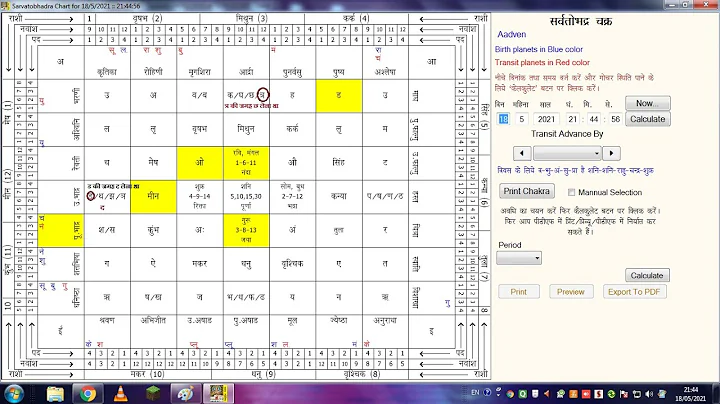Click the '4-9-14 रिक्ता' chart cell
Viewport: 720px width, 404px height.
199,196
